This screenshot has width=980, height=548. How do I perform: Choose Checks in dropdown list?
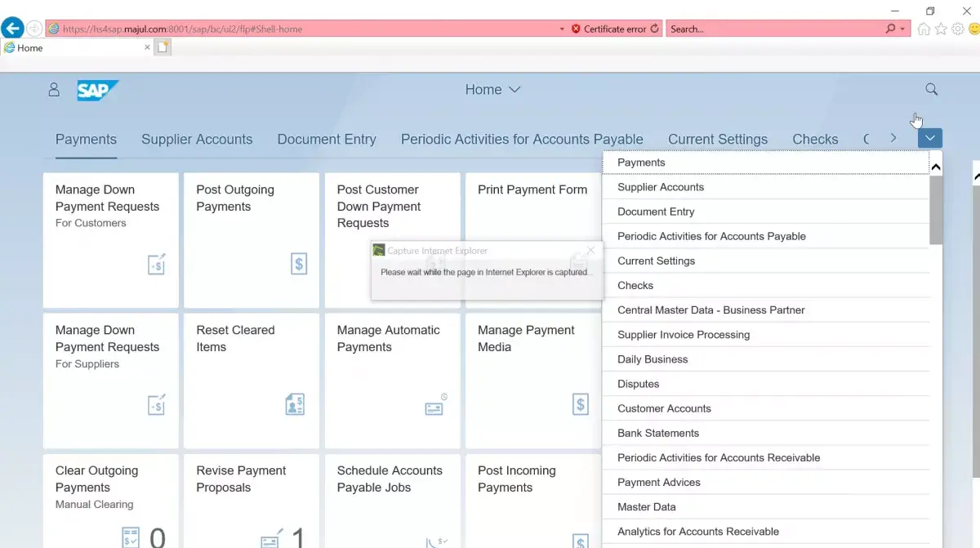tap(766, 285)
